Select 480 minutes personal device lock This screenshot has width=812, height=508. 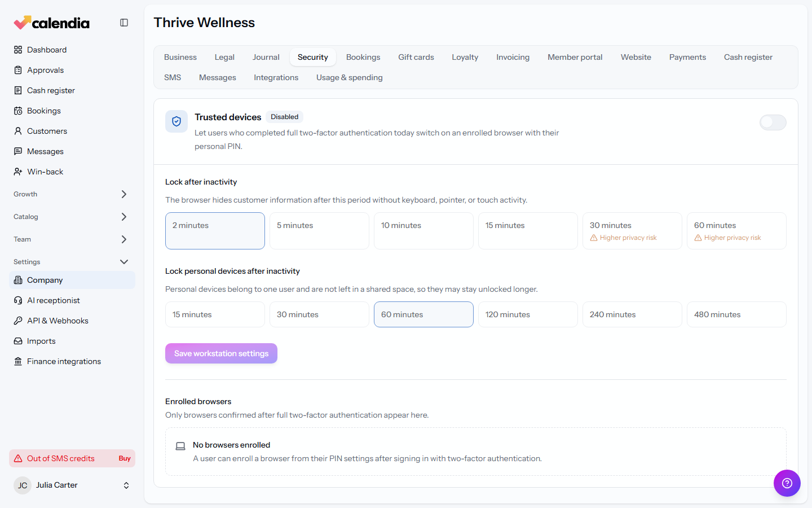[x=736, y=314]
